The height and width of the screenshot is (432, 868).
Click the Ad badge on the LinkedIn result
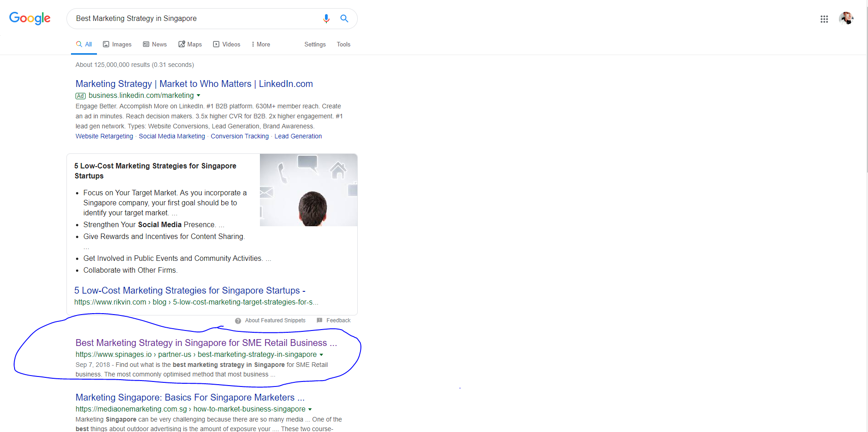(x=81, y=96)
